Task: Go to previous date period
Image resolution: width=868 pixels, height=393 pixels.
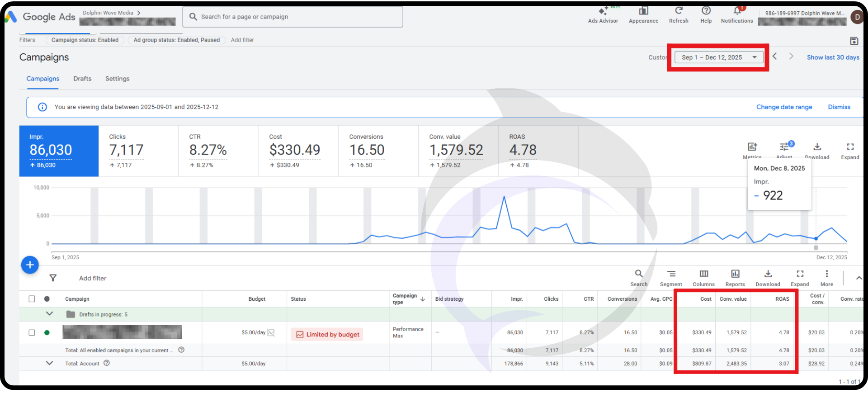Action: click(x=774, y=56)
